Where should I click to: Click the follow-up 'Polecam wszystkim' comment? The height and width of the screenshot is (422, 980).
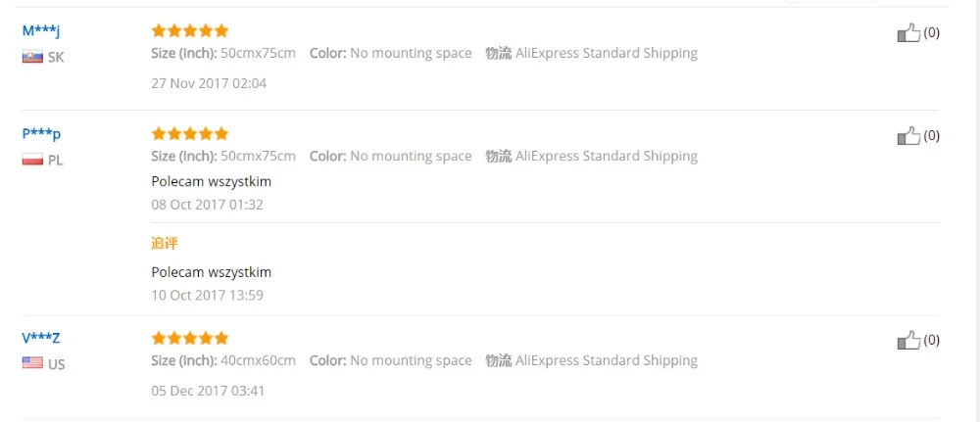(x=212, y=272)
